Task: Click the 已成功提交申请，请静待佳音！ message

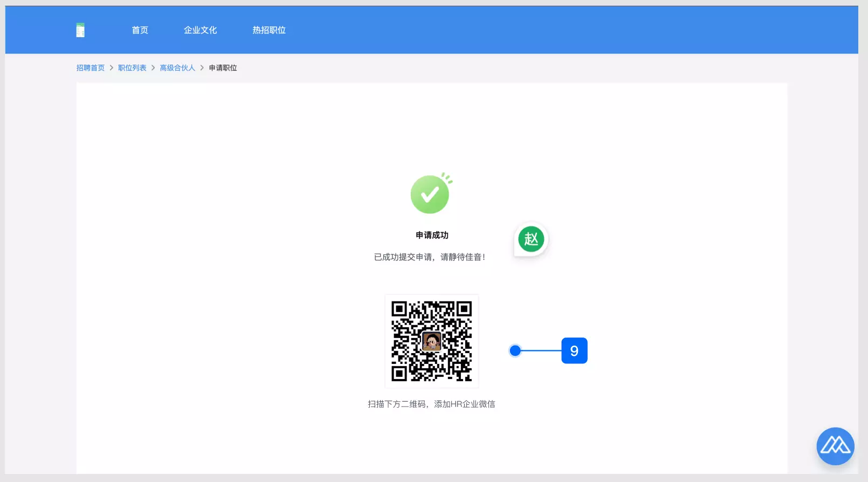Action: (x=430, y=257)
